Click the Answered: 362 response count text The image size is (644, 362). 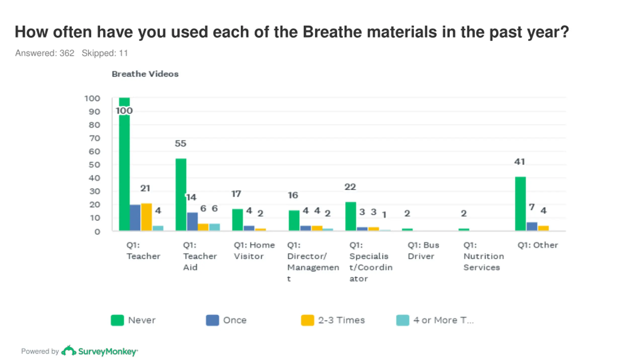[x=45, y=53]
